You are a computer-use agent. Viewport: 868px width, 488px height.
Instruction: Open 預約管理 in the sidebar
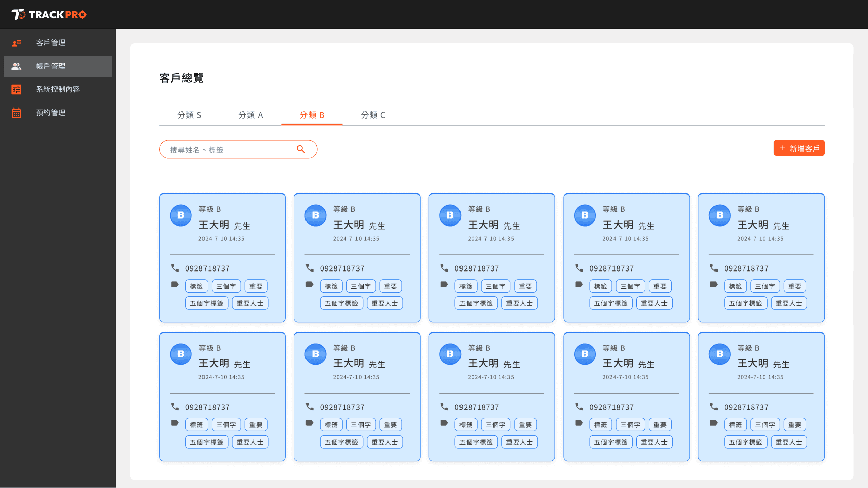coord(50,113)
